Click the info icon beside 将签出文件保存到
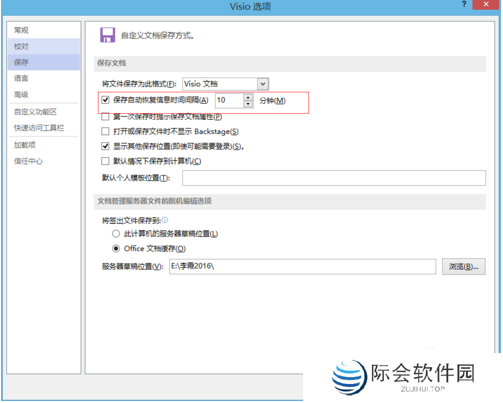Screen dimensions: 503x403 [x=165, y=220]
